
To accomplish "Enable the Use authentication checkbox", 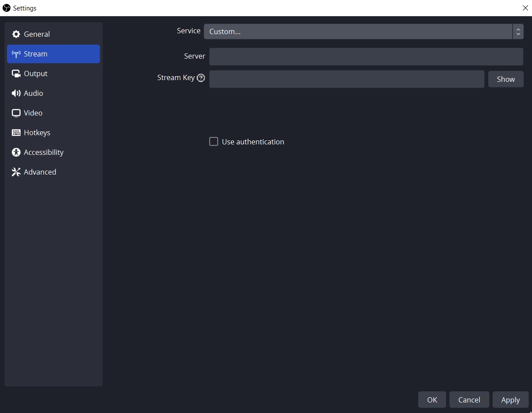I will (x=213, y=141).
